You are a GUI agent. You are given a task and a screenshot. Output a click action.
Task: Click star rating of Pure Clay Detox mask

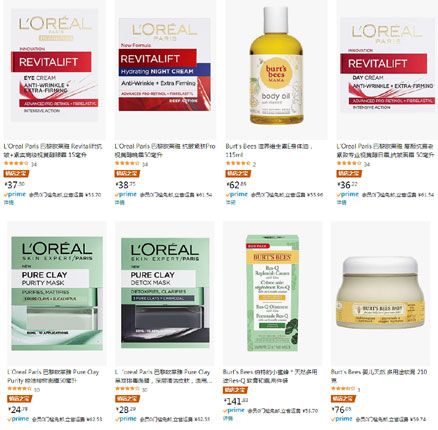128,388
